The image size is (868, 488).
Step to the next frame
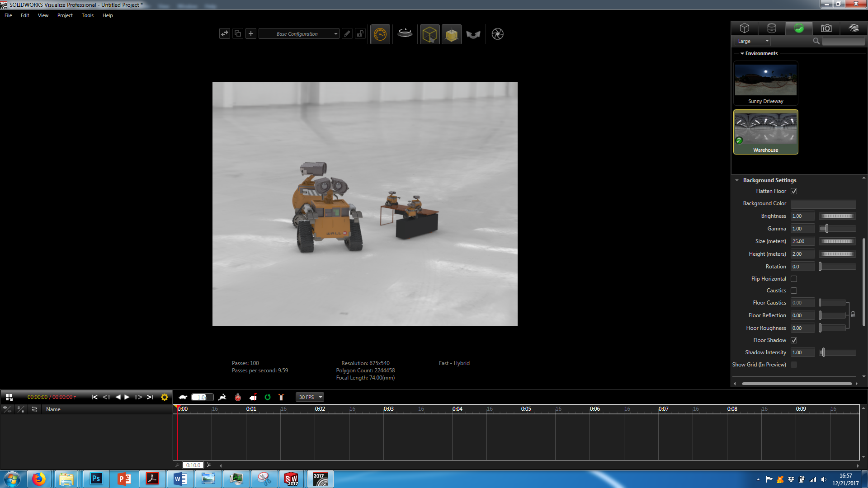click(x=138, y=397)
